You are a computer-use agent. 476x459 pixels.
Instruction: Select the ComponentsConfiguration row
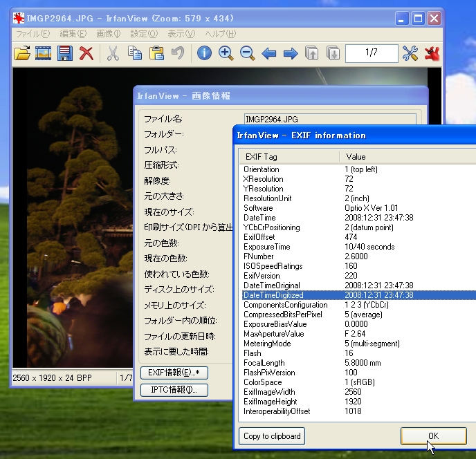(x=359, y=305)
